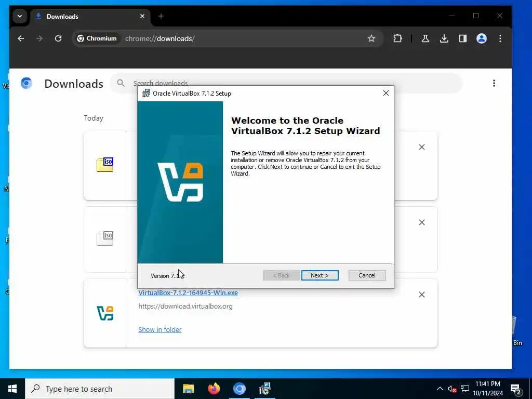Expand the tab search dropdown arrow
This screenshot has width=532, height=399.
click(20, 16)
